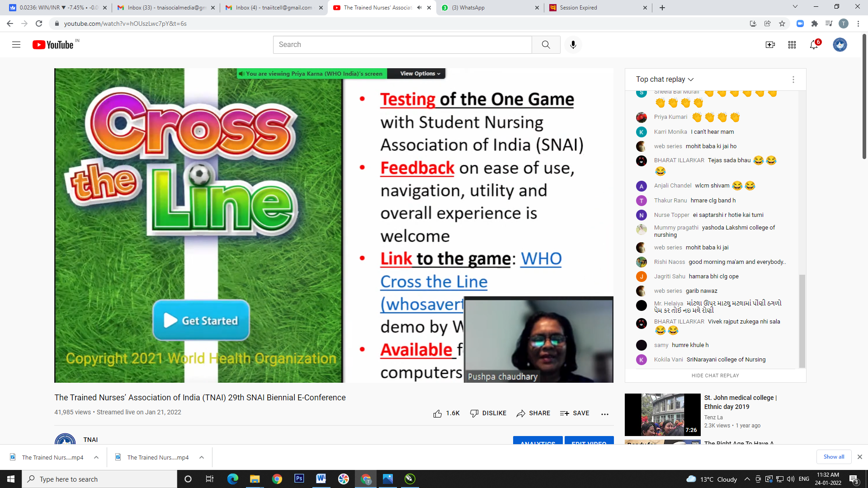Switch to WhatsApp tab

(490, 8)
